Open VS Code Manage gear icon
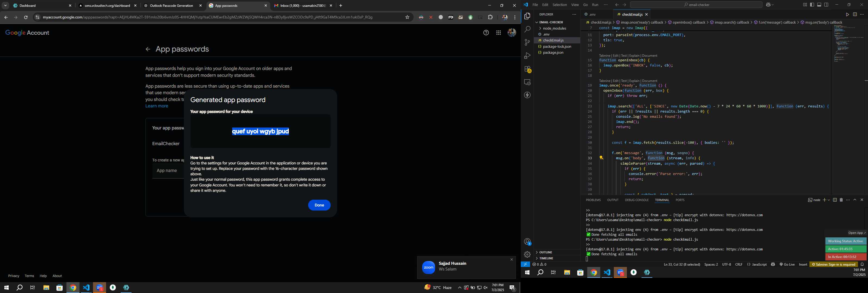The width and height of the screenshot is (868, 293). pyautogui.click(x=527, y=254)
